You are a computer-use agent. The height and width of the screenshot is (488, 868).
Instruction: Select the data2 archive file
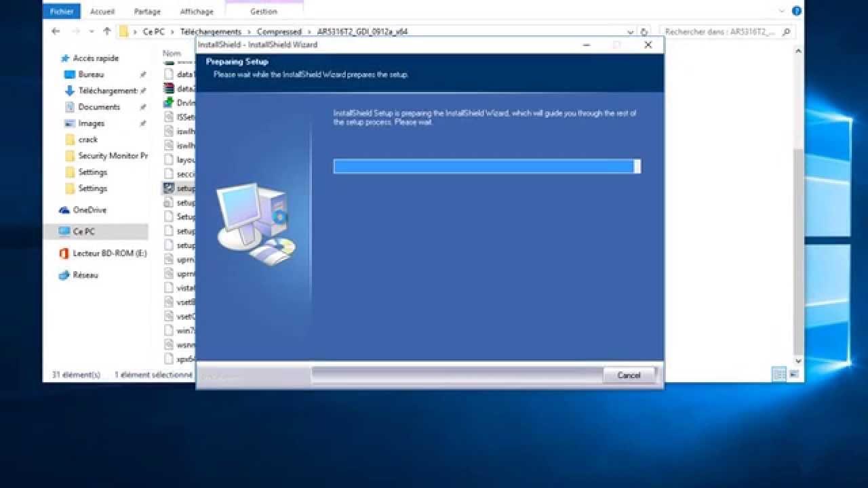point(180,88)
